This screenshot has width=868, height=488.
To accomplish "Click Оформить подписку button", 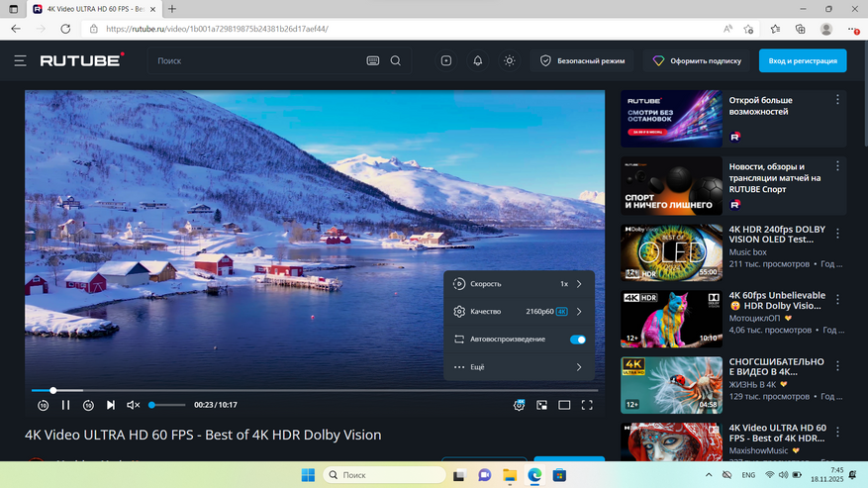I will pyautogui.click(x=697, y=60).
